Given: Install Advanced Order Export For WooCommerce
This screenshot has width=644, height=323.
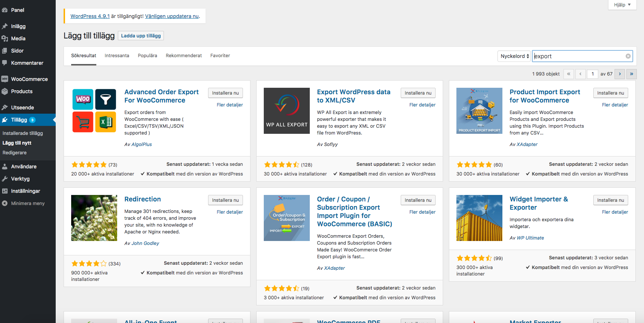Looking at the screenshot, I should point(225,93).
